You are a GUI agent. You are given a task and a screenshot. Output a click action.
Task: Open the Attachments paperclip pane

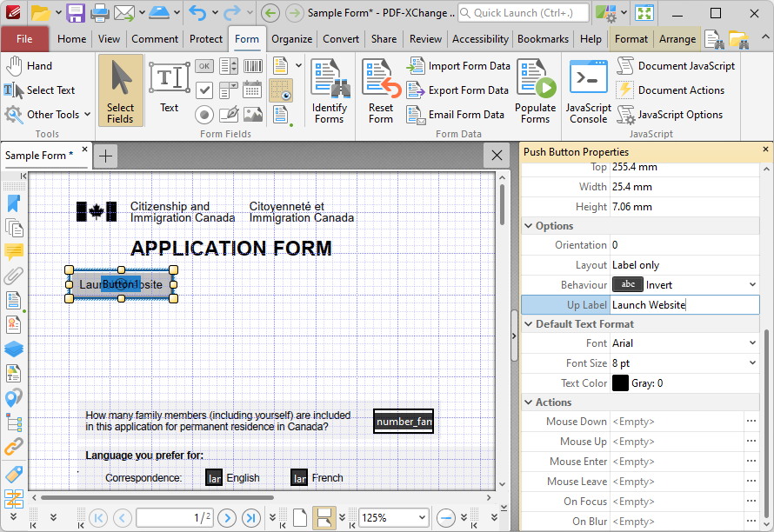pyautogui.click(x=13, y=276)
